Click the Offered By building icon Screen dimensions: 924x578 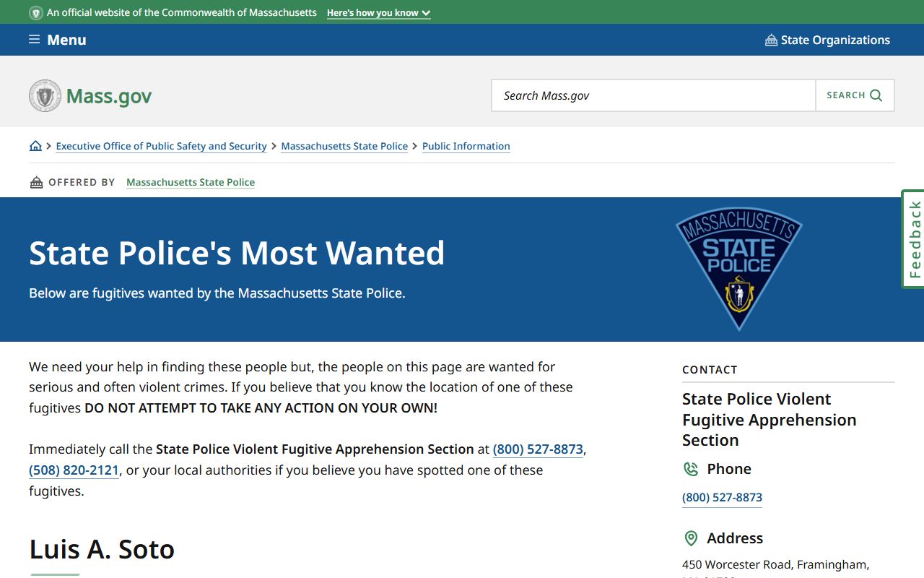[36, 182]
